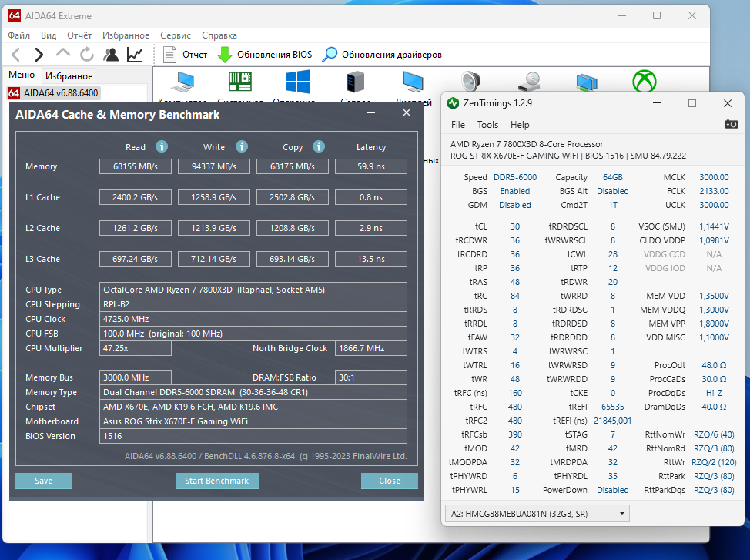Take ZenTimings screenshot with camera icon

[x=731, y=125]
